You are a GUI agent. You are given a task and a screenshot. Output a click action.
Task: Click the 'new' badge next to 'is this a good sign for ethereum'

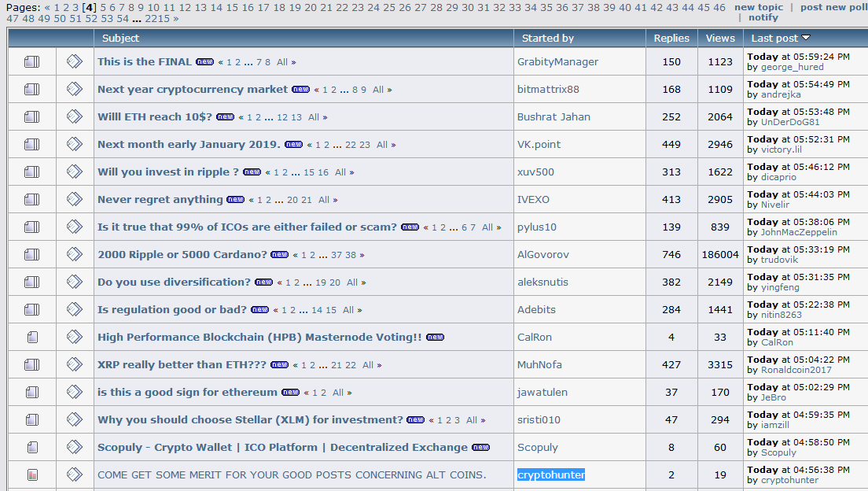coord(290,392)
